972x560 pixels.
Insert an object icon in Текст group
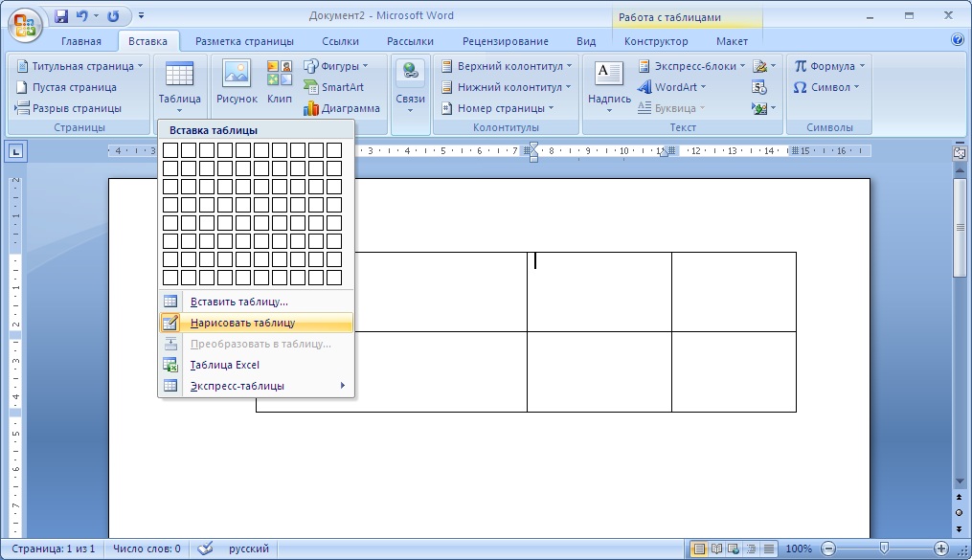(x=764, y=108)
